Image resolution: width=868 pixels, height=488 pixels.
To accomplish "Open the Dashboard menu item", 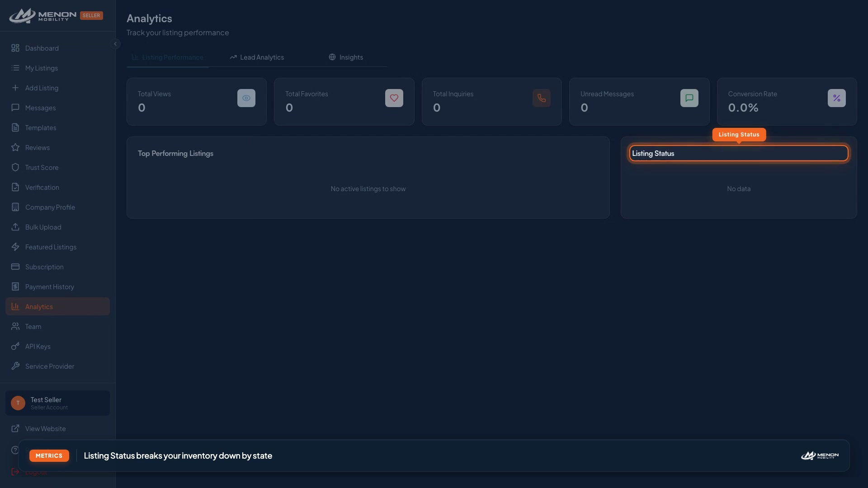I will click(57, 48).
